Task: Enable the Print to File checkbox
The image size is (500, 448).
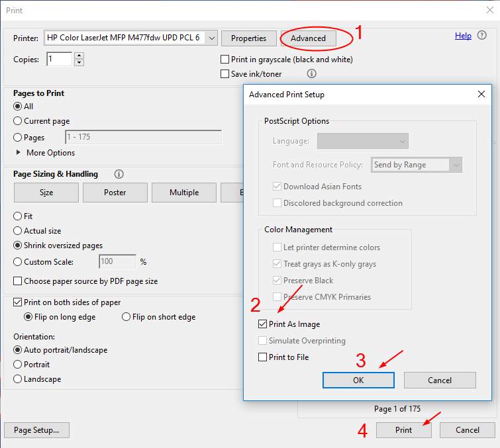Action: [x=264, y=357]
